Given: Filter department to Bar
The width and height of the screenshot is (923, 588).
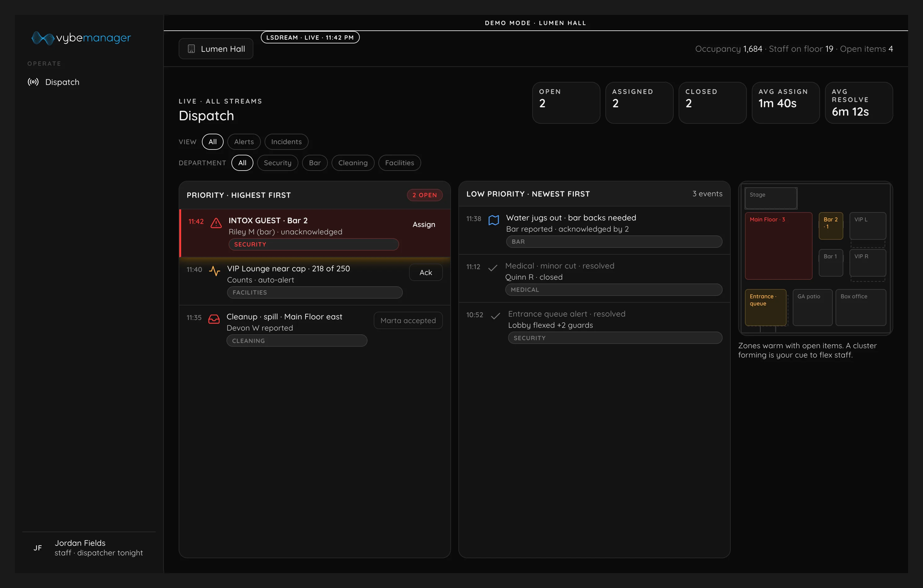Looking at the screenshot, I should pyautogui.click(x=315, y=163).
